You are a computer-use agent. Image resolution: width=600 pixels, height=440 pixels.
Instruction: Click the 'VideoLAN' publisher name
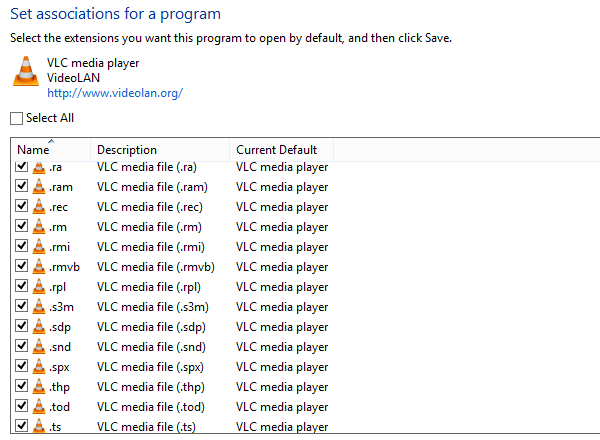tap(73, 78)
